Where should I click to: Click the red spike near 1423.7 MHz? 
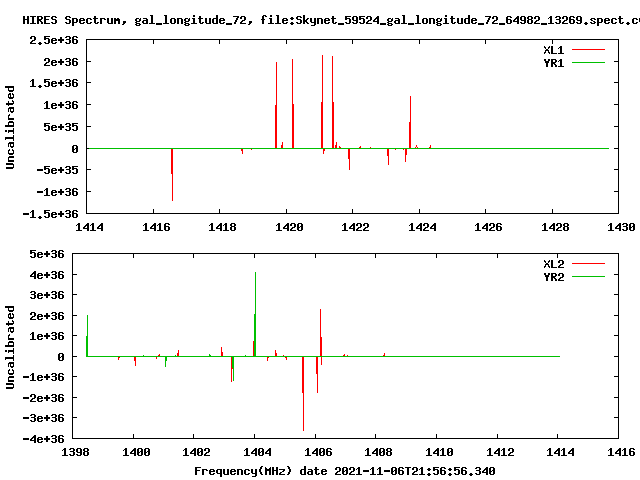(410, 122)
